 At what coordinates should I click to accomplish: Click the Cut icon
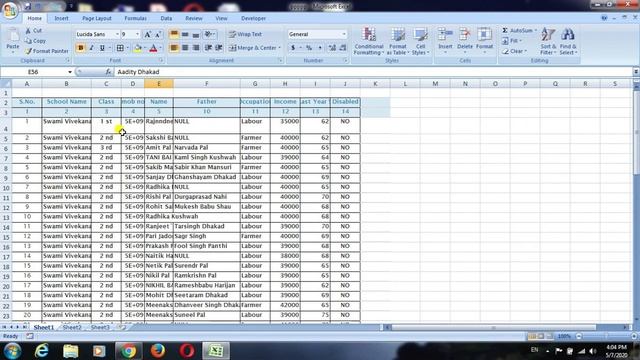33,31
